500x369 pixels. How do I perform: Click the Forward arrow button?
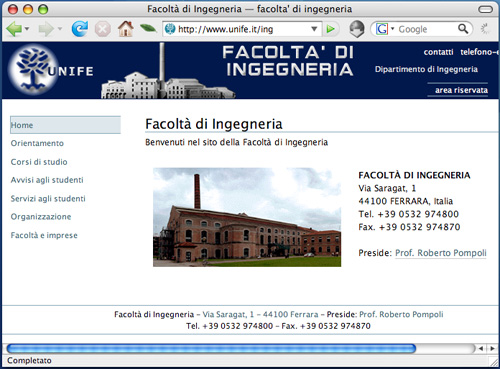pos(46,29)
